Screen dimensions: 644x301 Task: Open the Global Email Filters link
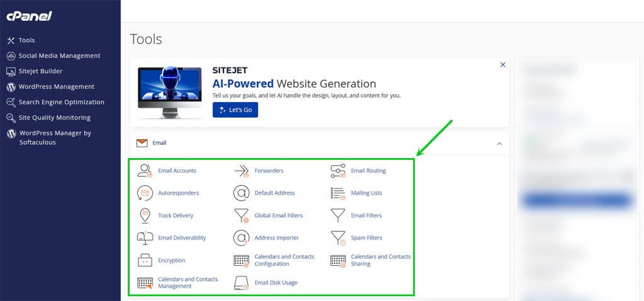click(279, 215)
